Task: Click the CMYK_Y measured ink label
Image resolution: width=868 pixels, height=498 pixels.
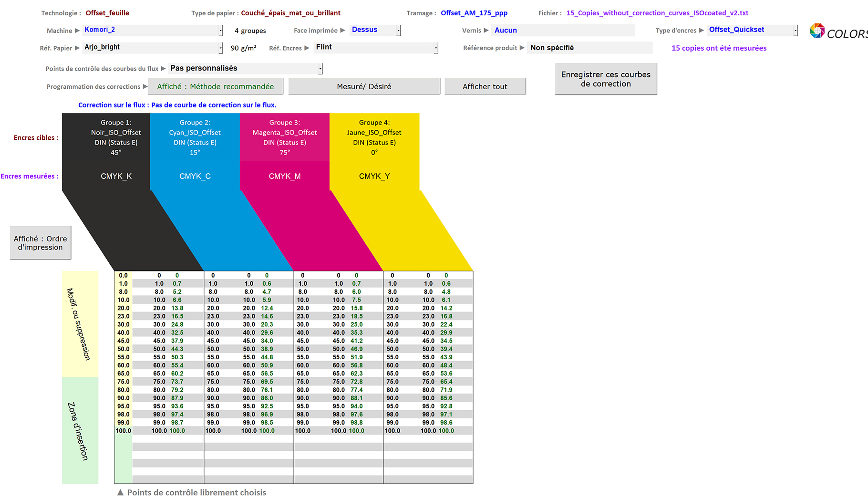Action: [374, 176]
